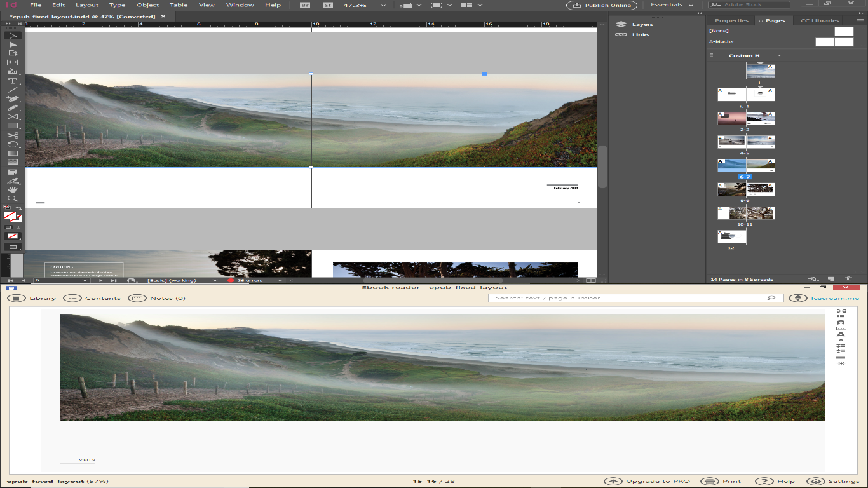Toggle split layout view button

[x=591, y=280]
